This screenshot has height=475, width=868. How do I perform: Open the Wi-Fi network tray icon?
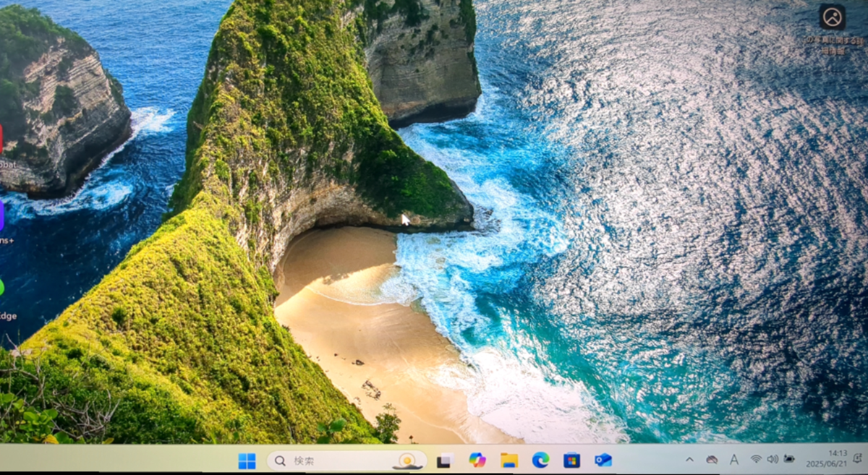pyautogui.click(x=756, y=459)
